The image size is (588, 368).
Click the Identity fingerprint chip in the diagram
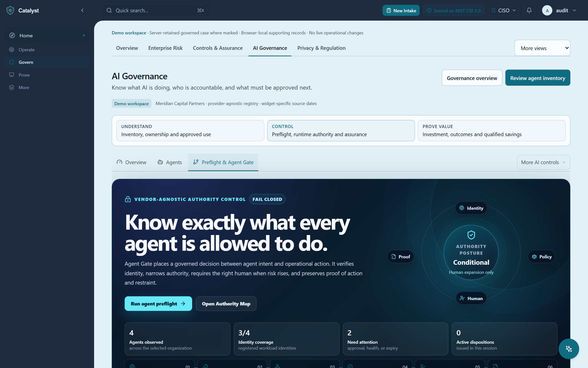pyautogui.click(x=471, y=208)
